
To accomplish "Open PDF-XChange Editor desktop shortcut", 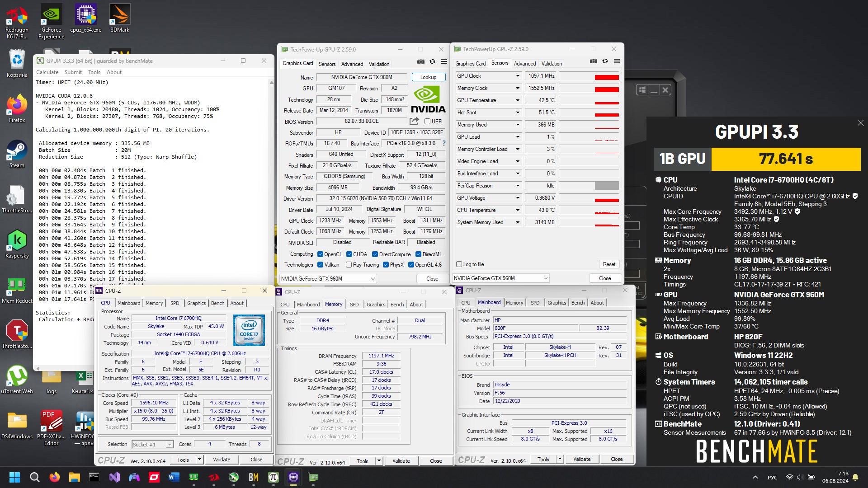I will tap(51, 428).
